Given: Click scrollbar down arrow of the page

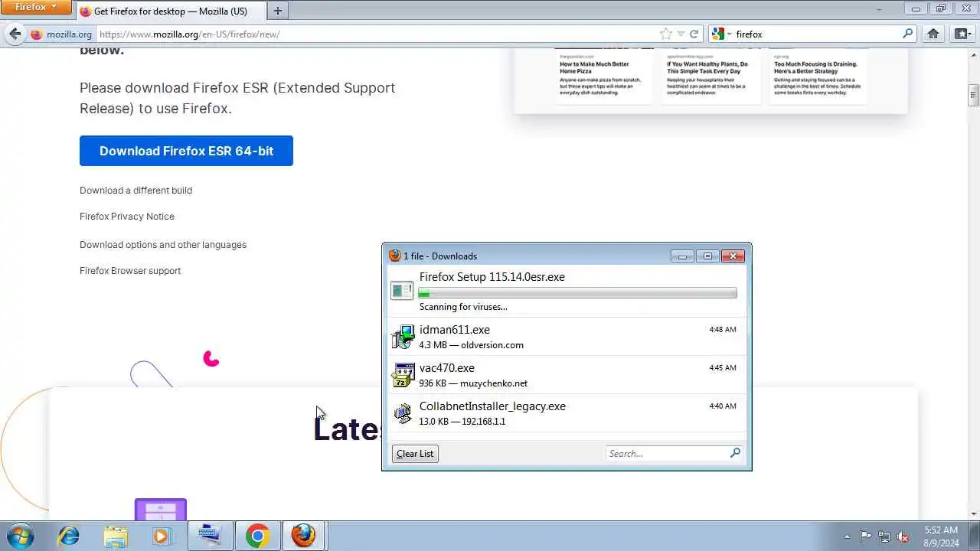Looking at the screenshot, I should click(974, 514).
